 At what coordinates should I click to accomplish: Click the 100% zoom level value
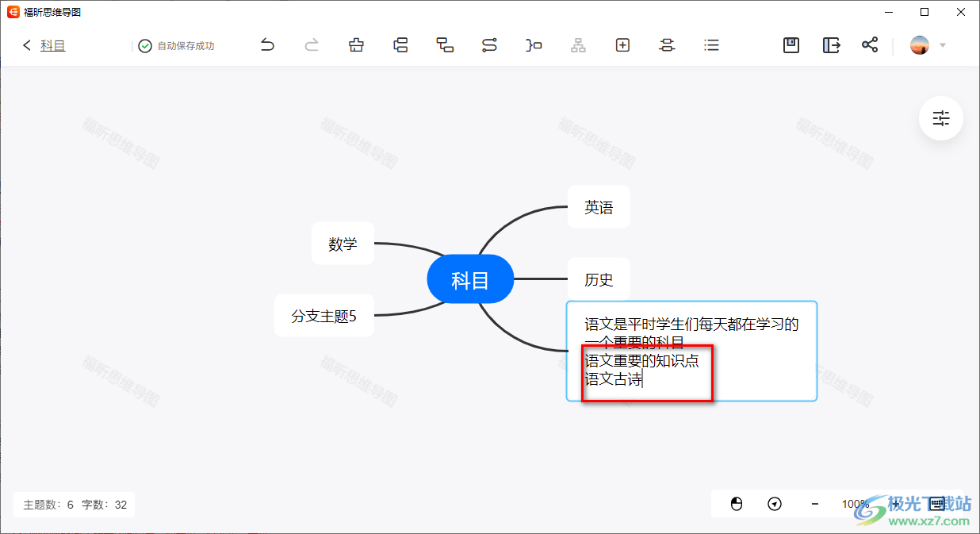(856, 504)
